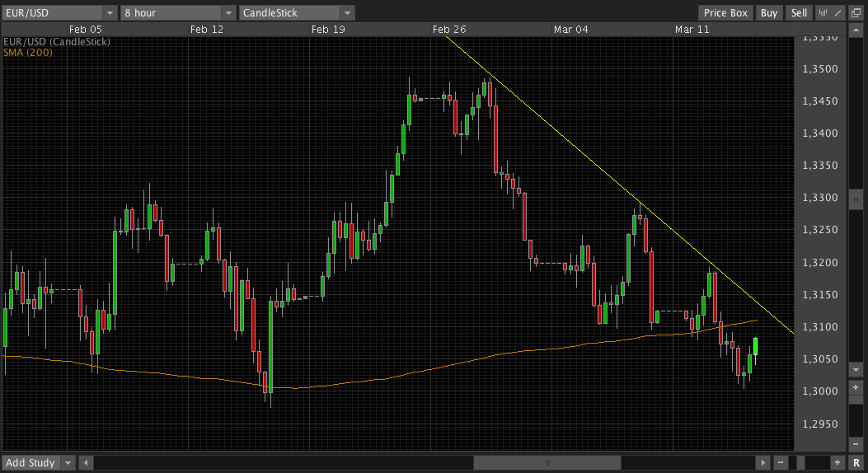Expand the 8 hour timeframe dropdown
The width and height of the screenshot is (868, 473).
[x=228, y=12]
